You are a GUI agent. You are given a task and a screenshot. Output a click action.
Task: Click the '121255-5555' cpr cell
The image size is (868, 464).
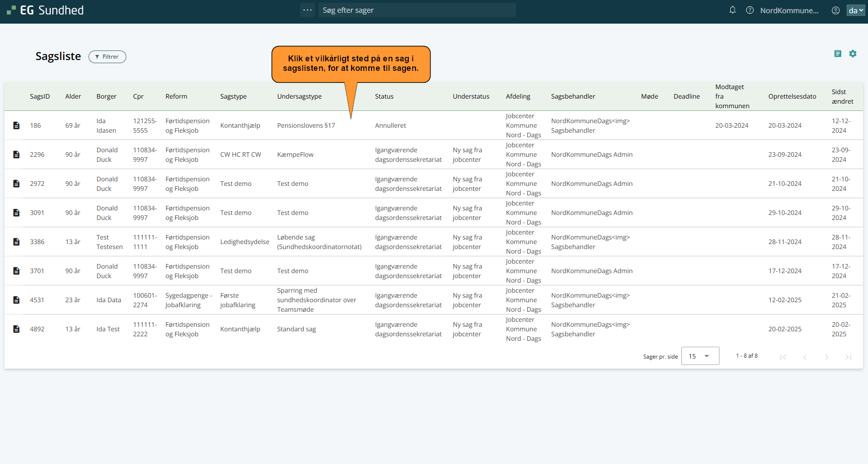(x=145, y=125)
